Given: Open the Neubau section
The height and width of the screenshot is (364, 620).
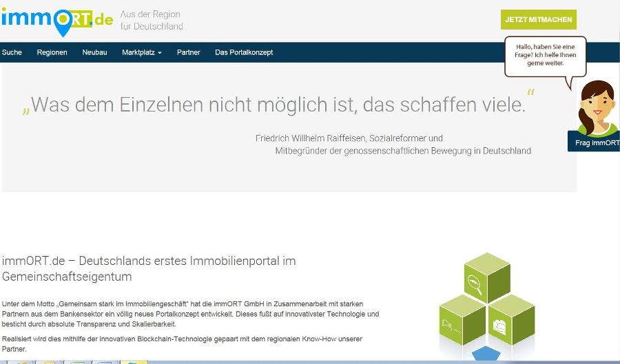Looking at the screenshot, I should click(94, 52).
